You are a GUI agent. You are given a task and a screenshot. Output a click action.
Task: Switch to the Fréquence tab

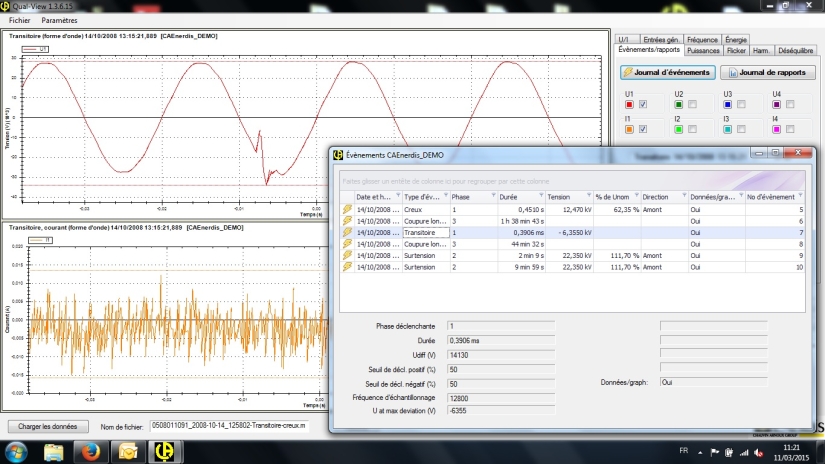click(x=702, y=39)
